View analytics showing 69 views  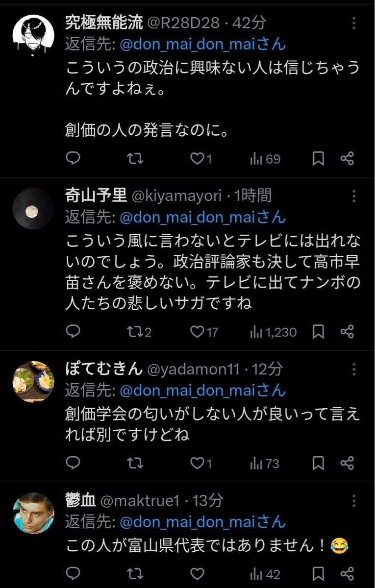pyautogui.click(x=266, y=158)
